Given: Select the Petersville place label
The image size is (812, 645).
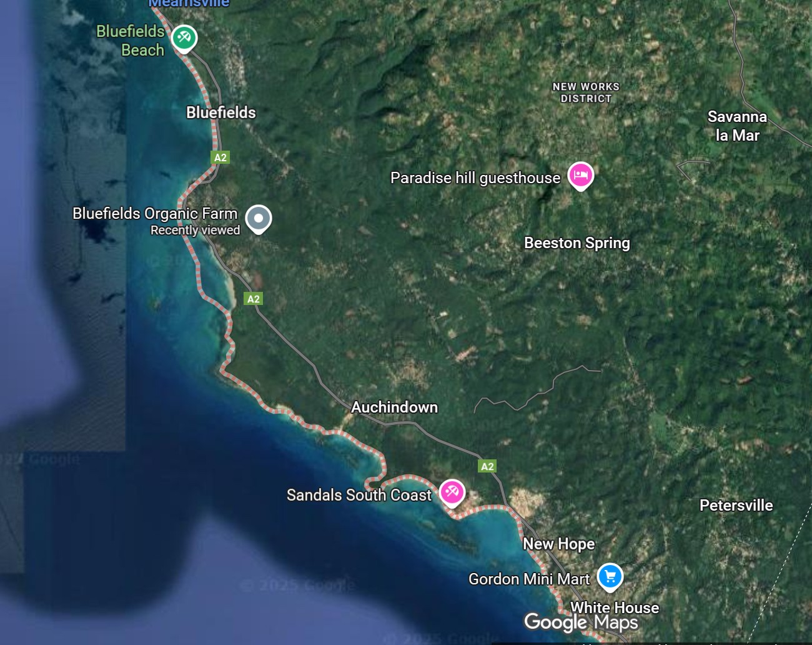Looking at the screenshot, I should pyautogui.click(x=736, y=506).
